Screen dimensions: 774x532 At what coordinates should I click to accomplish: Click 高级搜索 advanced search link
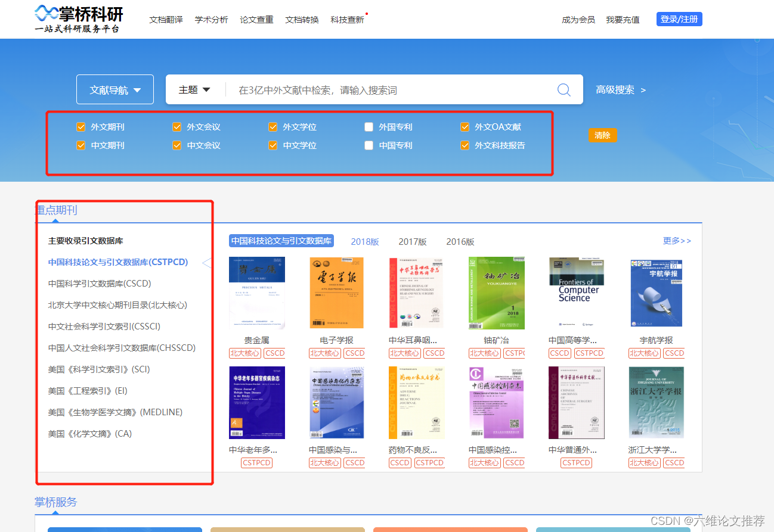click(x=621, y=90)
